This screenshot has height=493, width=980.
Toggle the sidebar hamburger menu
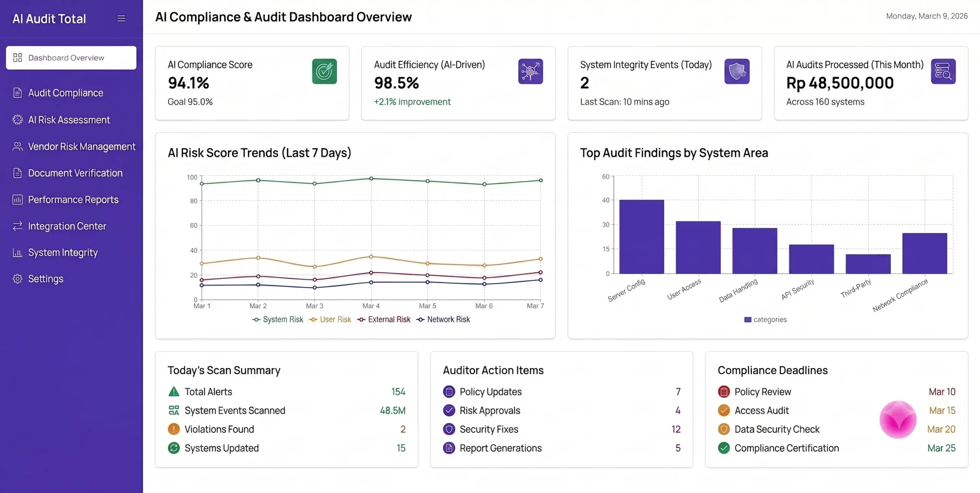tap(121, 18)
